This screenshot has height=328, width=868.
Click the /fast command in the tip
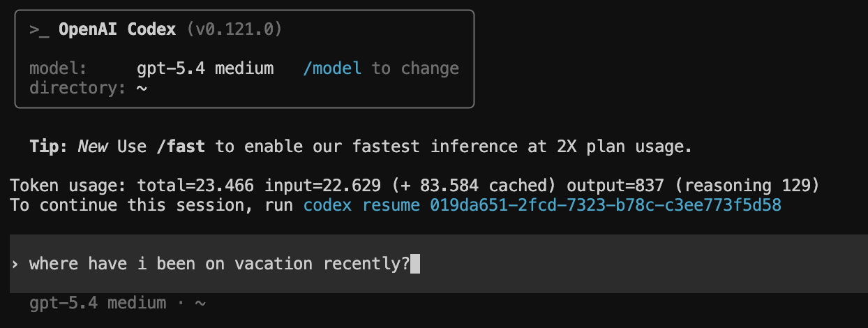(181, 147)
